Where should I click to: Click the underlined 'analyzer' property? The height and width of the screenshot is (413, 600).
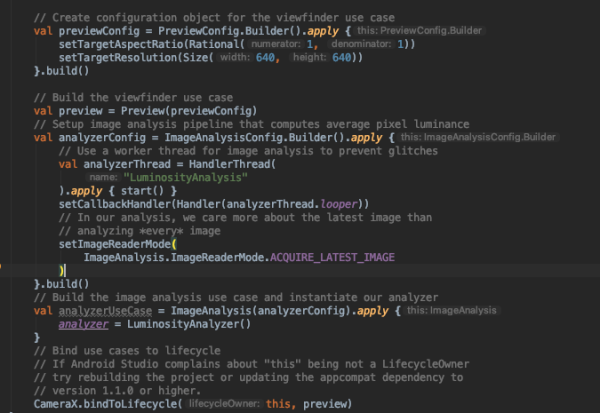pyautogui.click(x=83, y=324)
